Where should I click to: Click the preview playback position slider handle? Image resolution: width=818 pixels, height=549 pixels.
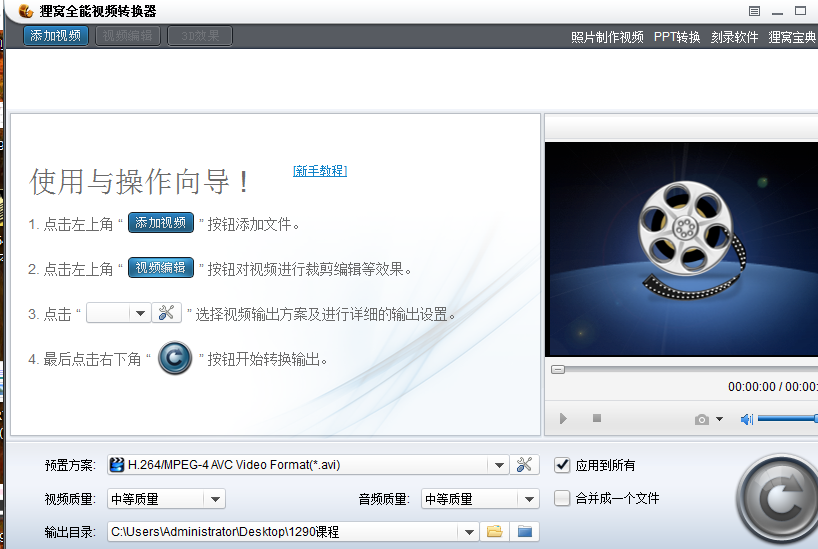coord(558,369)
